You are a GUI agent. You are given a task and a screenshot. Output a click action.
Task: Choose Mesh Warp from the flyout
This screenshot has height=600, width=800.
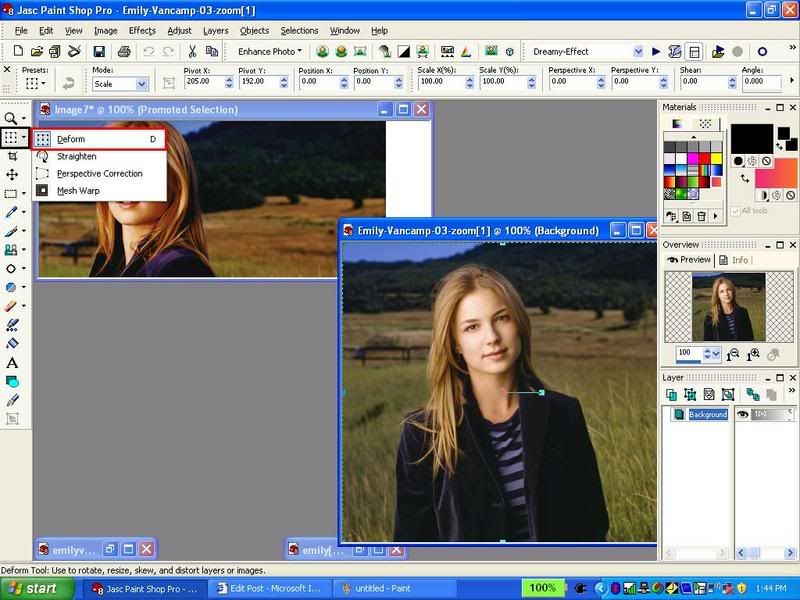tap(78, 191)
